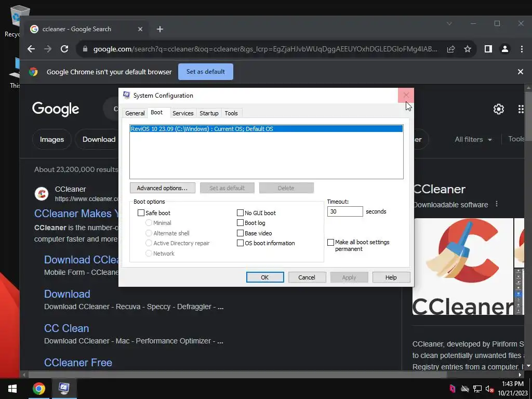This screenshot has width=532, height=399.
Task: Click the pink tray icon in the system tray
Action: click(453, 389)
